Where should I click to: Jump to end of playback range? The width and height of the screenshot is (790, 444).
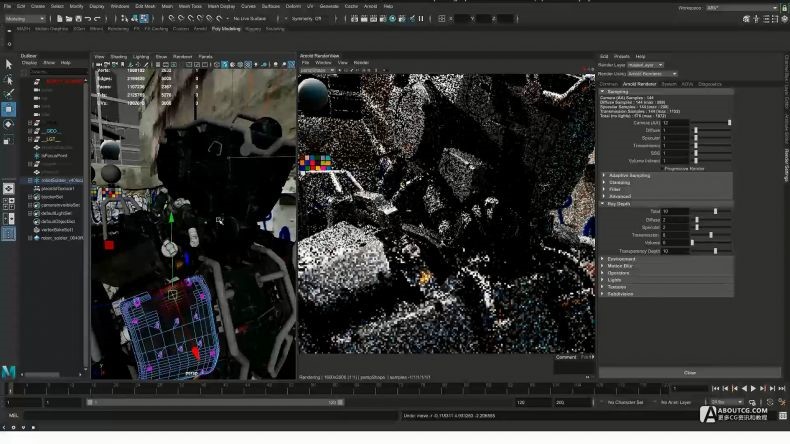(x=781, y=389)
